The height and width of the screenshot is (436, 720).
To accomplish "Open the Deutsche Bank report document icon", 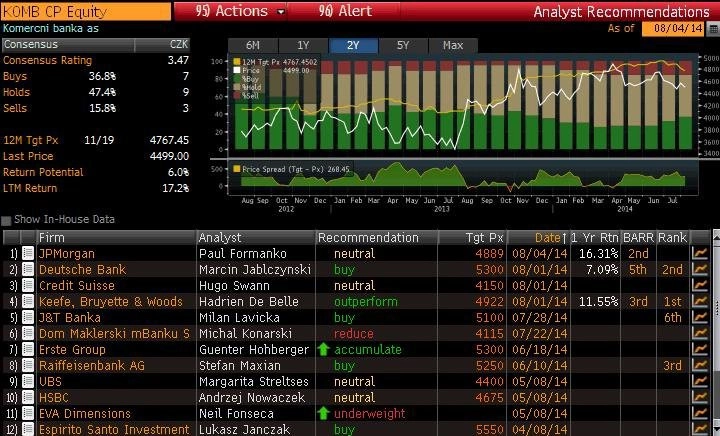I will pos(28,269).
